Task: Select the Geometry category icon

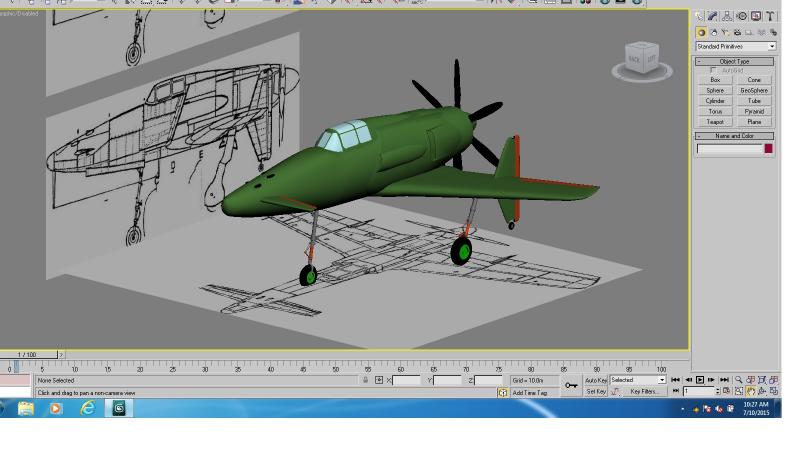Action: tap(702, 33)
